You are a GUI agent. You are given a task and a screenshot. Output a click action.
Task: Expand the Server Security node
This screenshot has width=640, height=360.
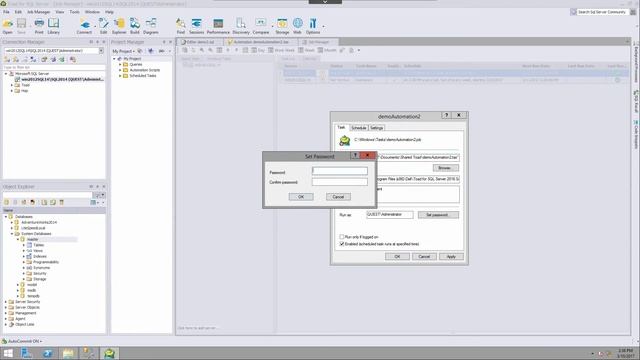(x=6, y=302)
